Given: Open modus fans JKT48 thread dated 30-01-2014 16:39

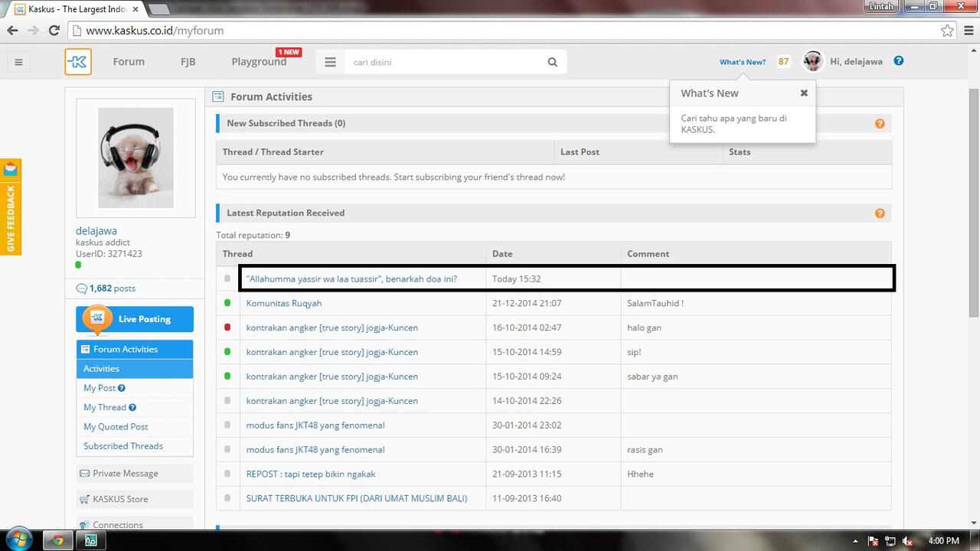Looking at the screenshot, I should [x=315, y=450].
